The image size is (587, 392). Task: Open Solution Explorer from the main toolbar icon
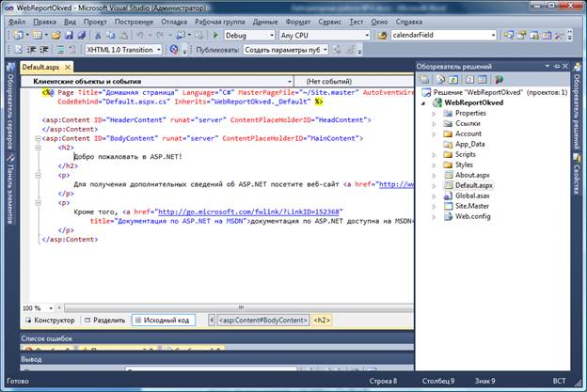509,36
